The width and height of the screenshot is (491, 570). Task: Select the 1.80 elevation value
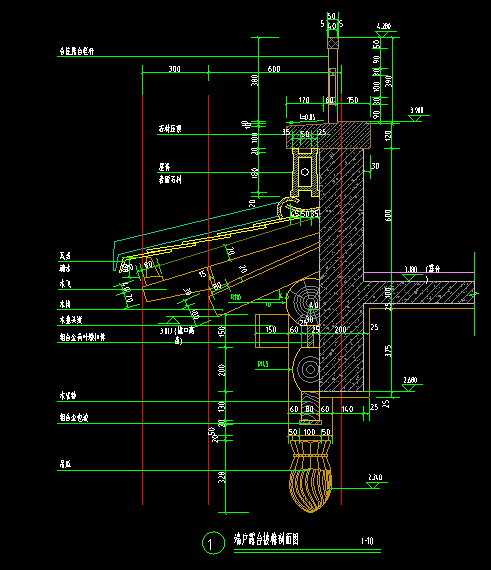click(x=411, y=269)
